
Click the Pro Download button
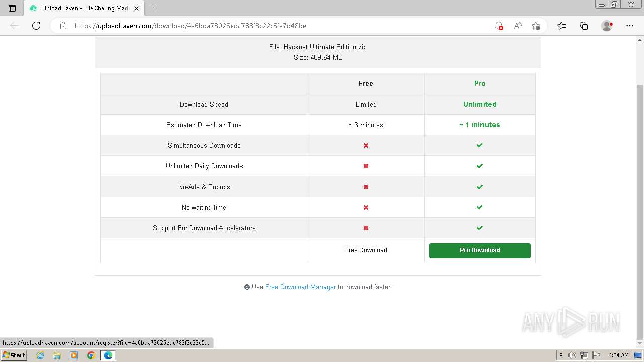[x=479, y=250]
